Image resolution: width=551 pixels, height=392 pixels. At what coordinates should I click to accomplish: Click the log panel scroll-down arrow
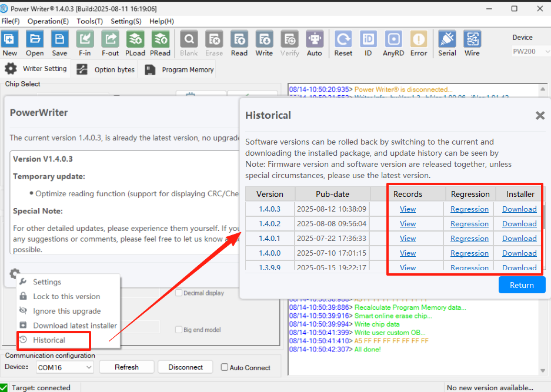click(x=543, y=371)
